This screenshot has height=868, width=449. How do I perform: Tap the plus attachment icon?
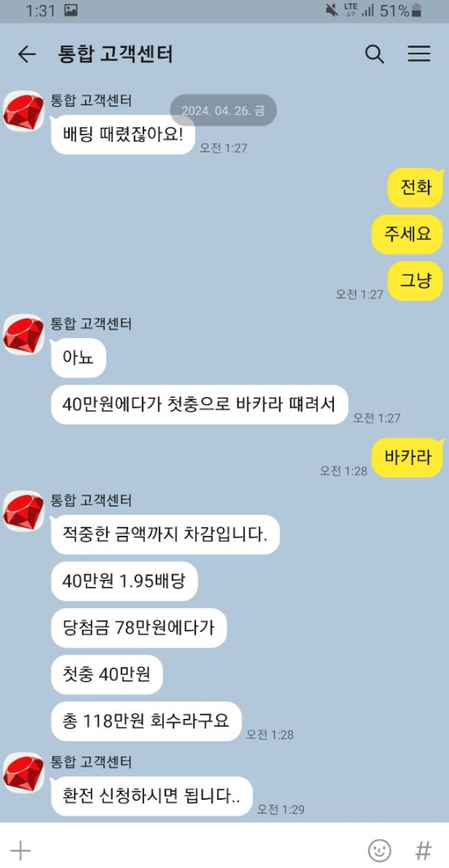click(20, 849)
